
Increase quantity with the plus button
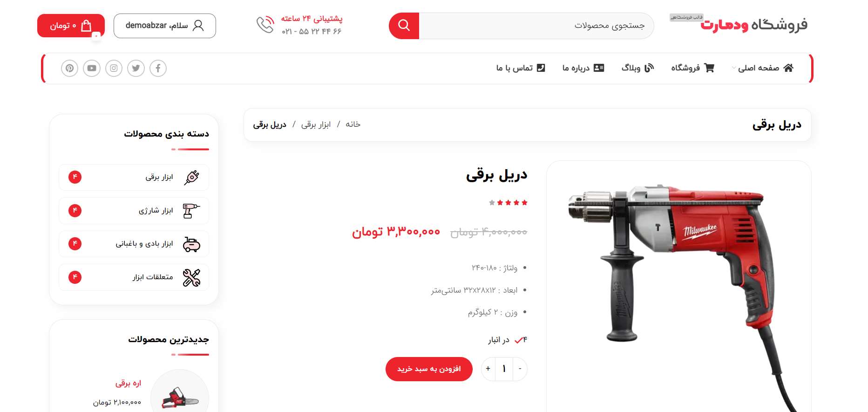[488, 369]
